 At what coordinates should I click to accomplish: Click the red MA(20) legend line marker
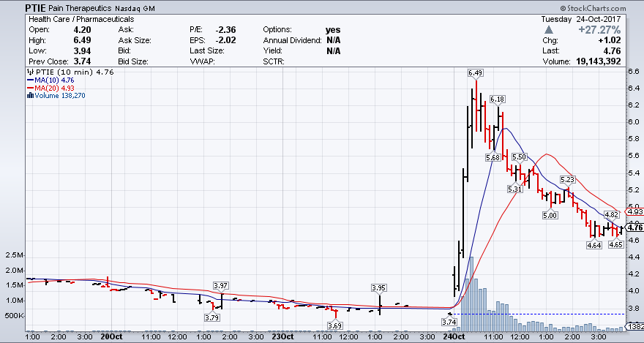(29, 88)
